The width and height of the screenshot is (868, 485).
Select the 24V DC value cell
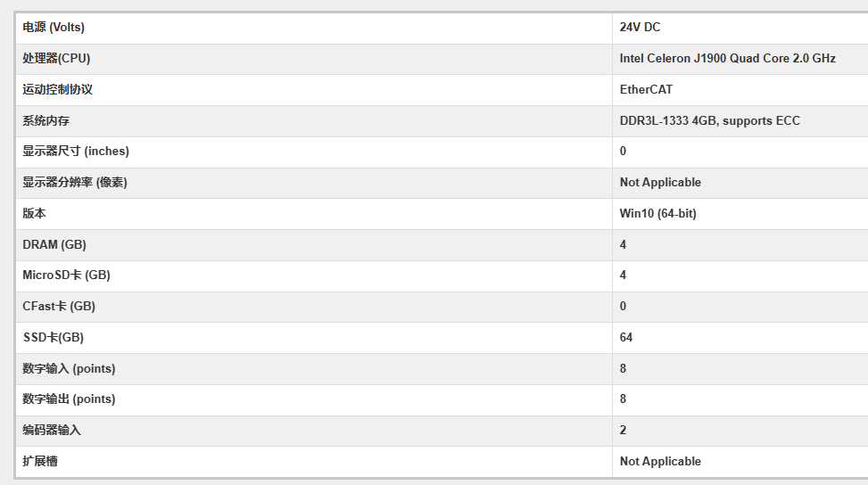(x=640, y=28)
